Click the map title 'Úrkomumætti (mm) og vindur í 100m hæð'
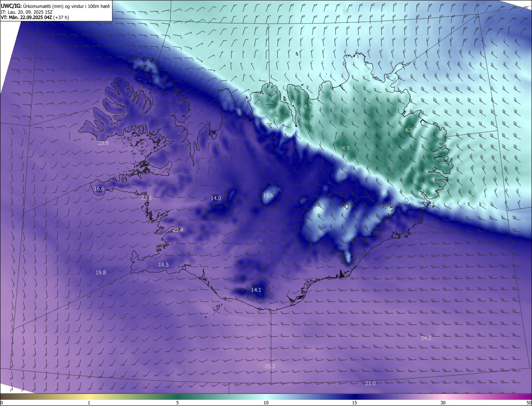The image size is (532, 406). (x=66, y=6)
